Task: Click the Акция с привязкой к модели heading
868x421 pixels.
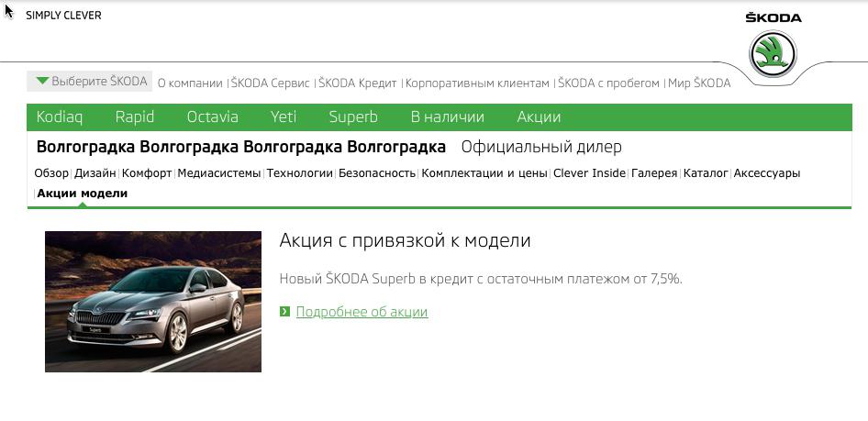Action: coord(405,240)
